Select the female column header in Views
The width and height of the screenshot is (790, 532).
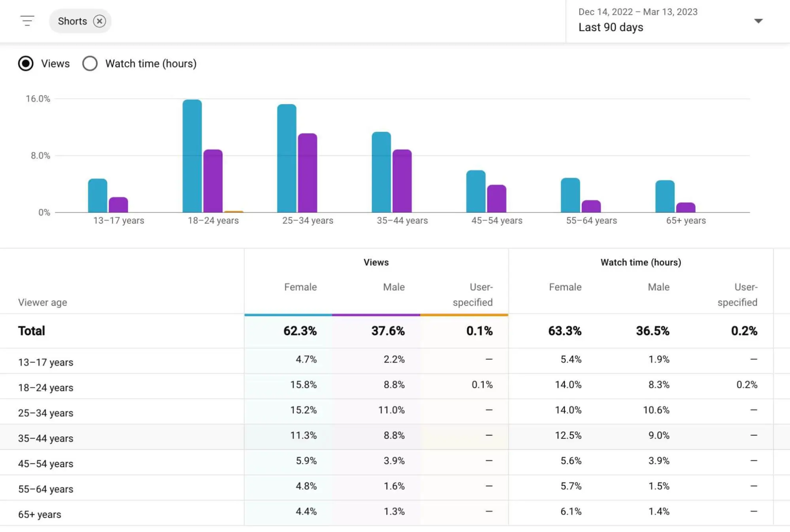(301, 288)
